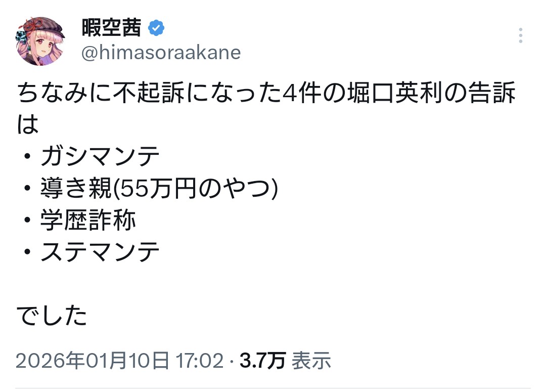Click the 3.7万 view count number
Image resolution: width=546 pixels, height=392 pixels.
pos(262,361)
